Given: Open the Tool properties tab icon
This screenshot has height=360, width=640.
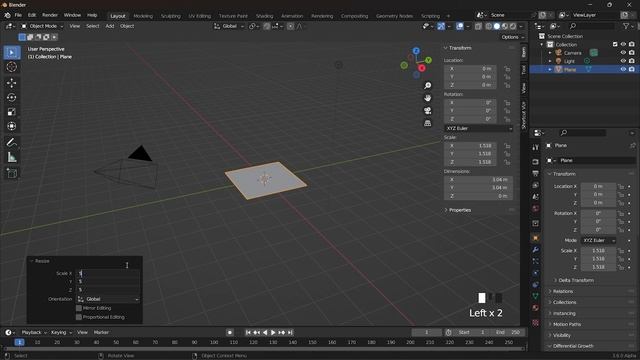Looking at the screenshot, I should pos(536,147).
